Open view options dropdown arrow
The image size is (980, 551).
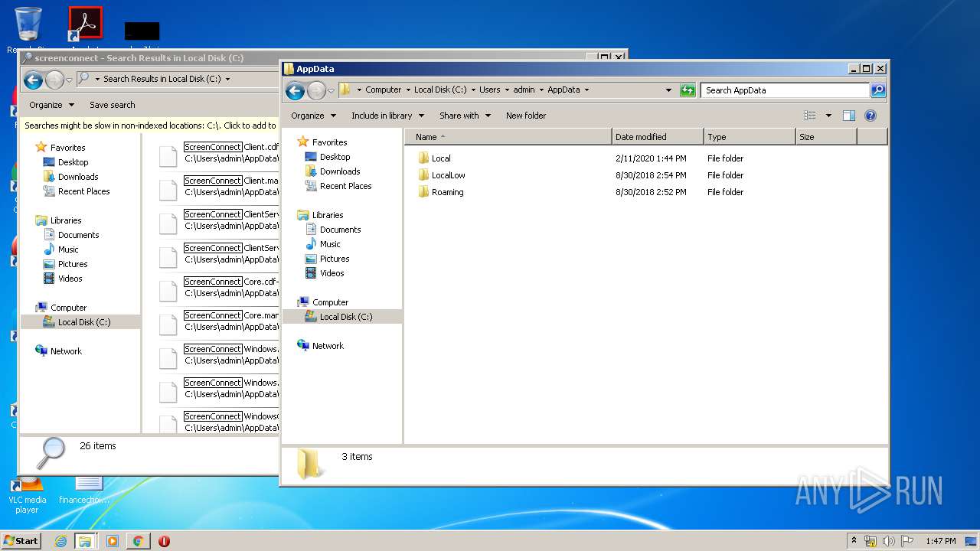[828, 116]
